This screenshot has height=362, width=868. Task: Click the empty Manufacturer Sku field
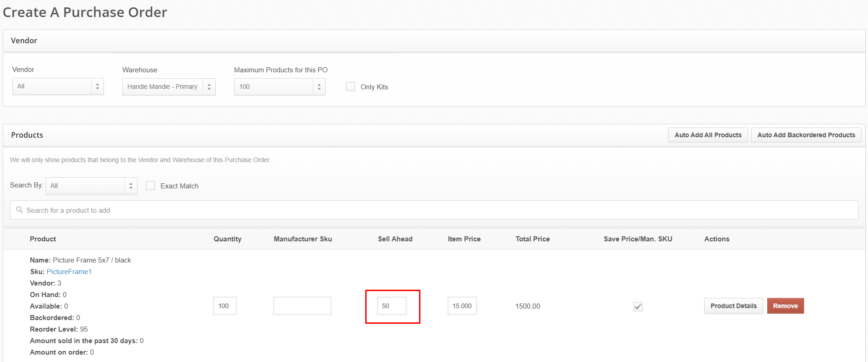pos(302,306)
